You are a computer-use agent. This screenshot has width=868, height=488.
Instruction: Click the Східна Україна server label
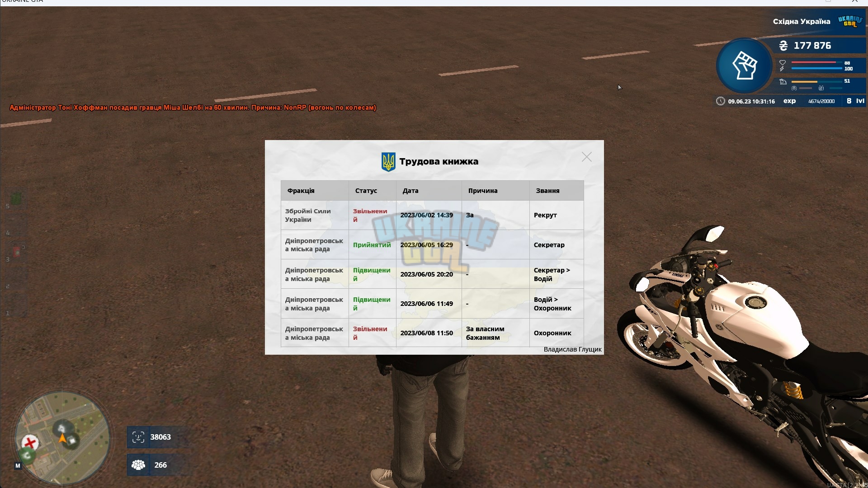(x=802, y=21)
